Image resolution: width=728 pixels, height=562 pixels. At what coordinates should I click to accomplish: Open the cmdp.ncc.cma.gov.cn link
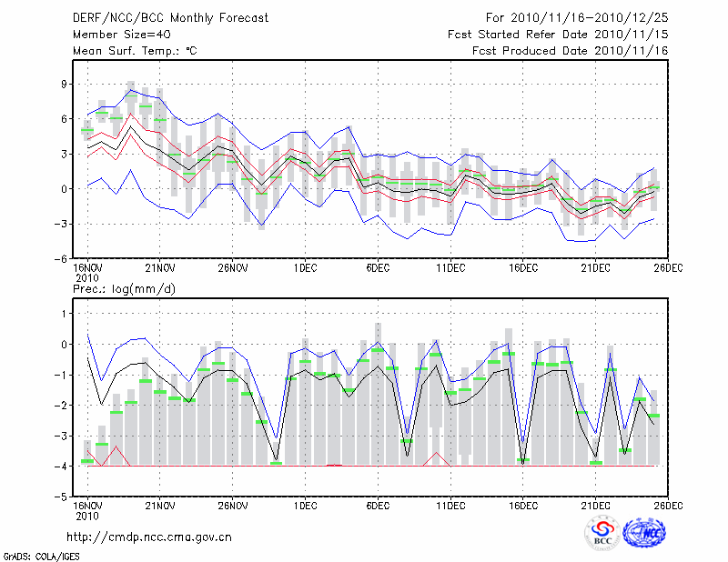[149, 537]
